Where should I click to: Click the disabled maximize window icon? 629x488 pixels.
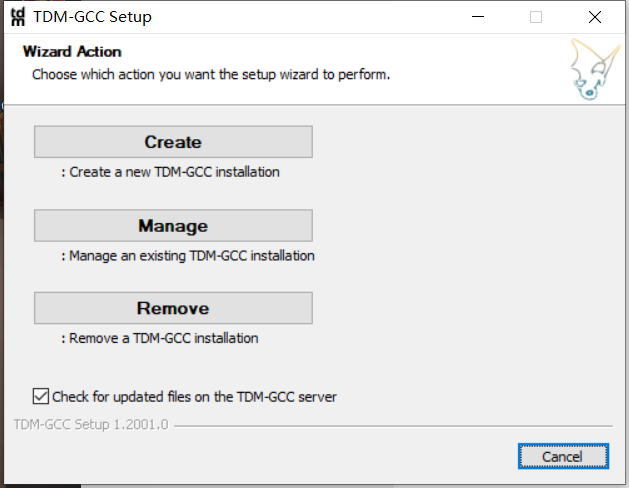tap(536, 17)
